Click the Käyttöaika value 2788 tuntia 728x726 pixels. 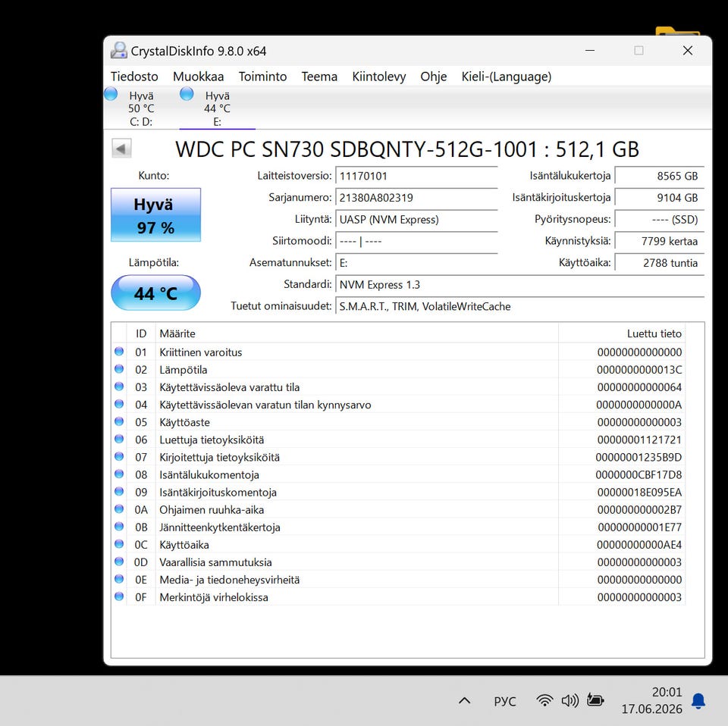click(x=660, y=263)
